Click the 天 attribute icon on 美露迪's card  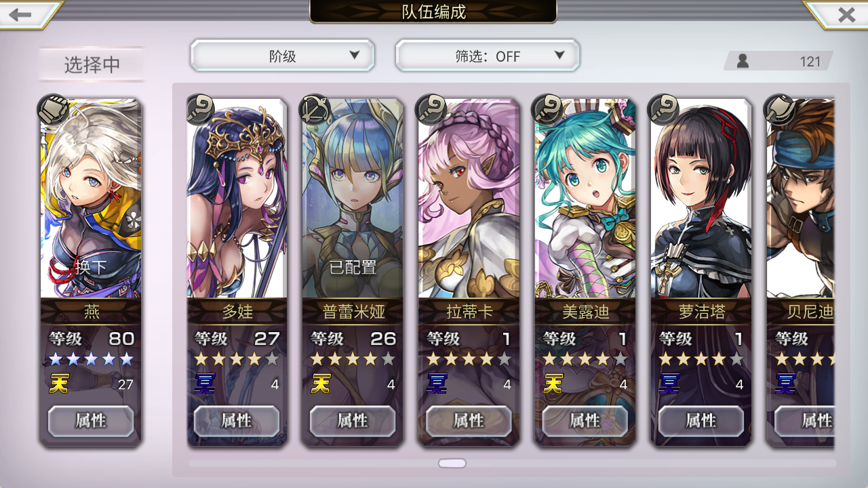[x=553, y=384]
